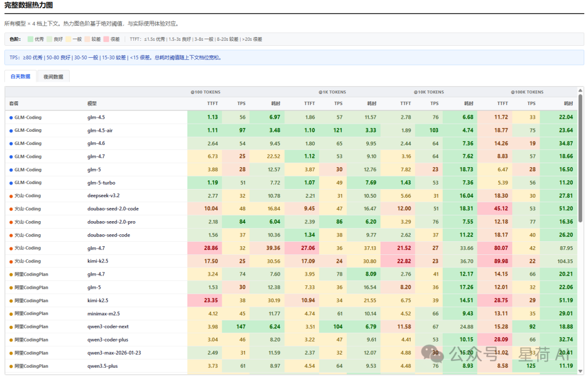Image resolution: width=588 pixels, height=378 pixels.
Task: Select the minimax-m2.5 model name
Action: (x=103, y=314)
